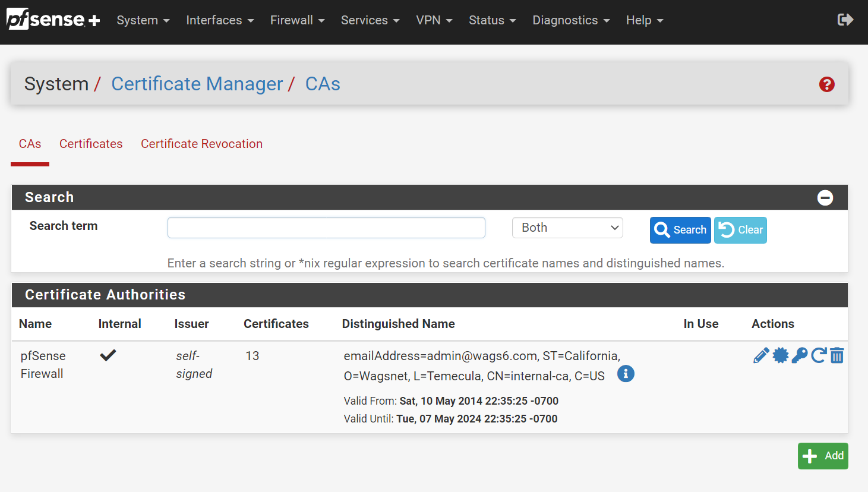Click the pfSense Plus logo
The width and height of the screenshot is (868, 492).
pyautogui.click(x=53, y=20)
